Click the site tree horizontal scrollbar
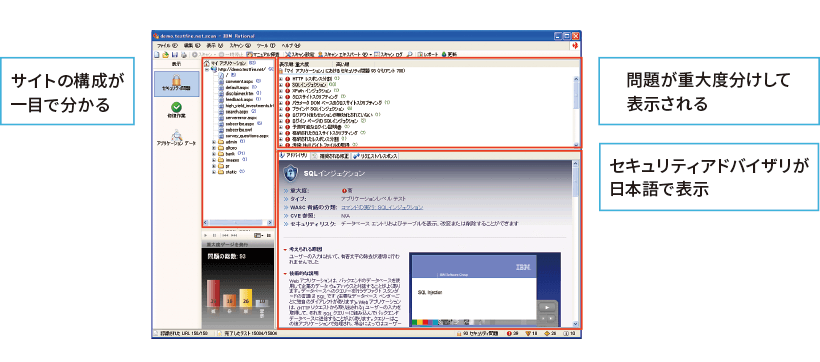 click(x=238, y=222)
